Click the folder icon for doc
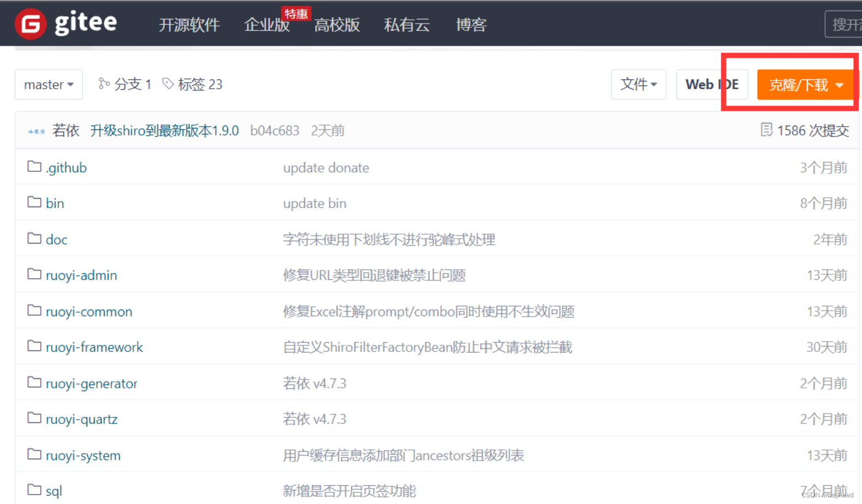862x504 pixels. pos(34,239)
